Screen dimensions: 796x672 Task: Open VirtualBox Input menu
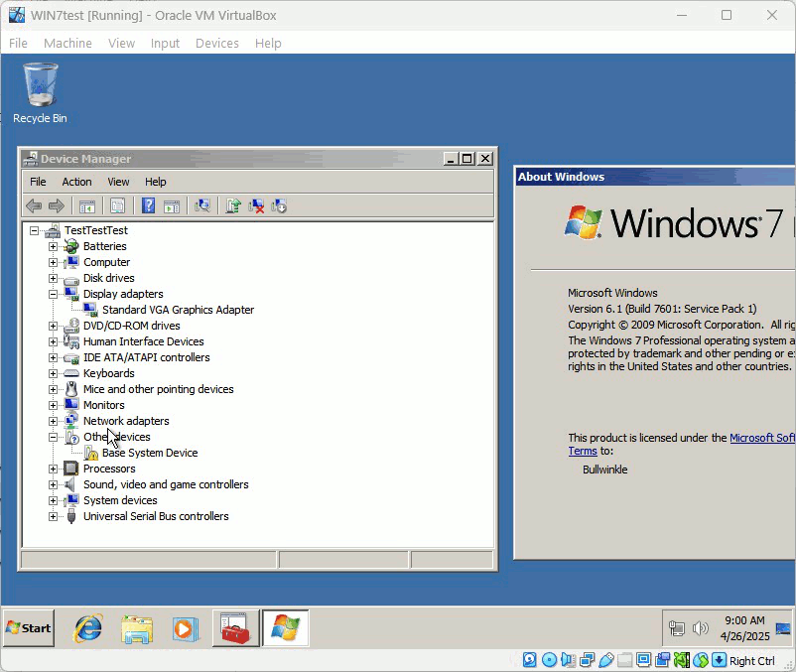(165, 43)
